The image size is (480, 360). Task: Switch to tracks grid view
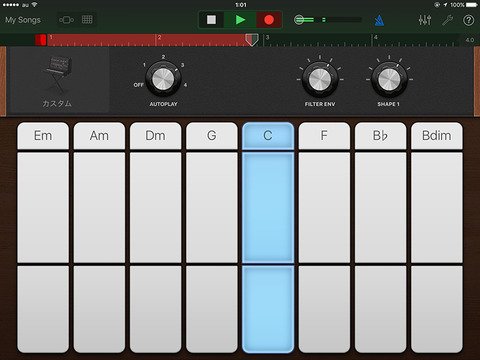pyautogui.click(x=87, y=20)
